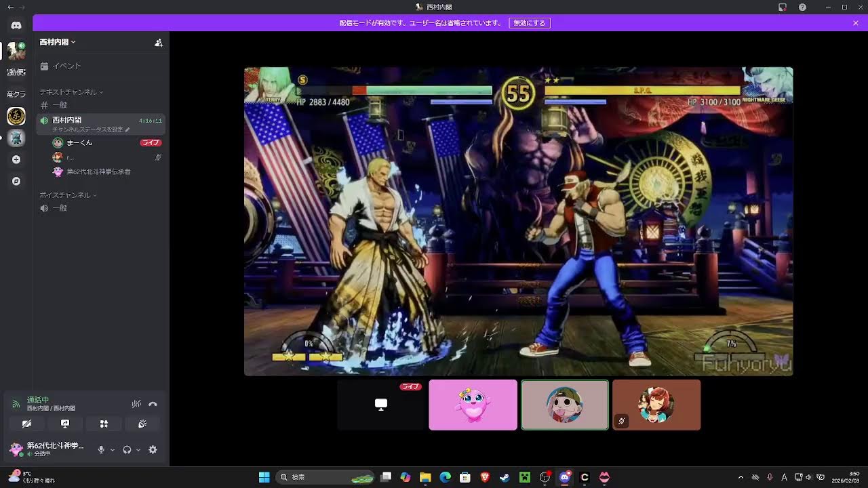The image size is (868, 488).
Task: Open the soundboard in voice panel
Action: (142, 424)
